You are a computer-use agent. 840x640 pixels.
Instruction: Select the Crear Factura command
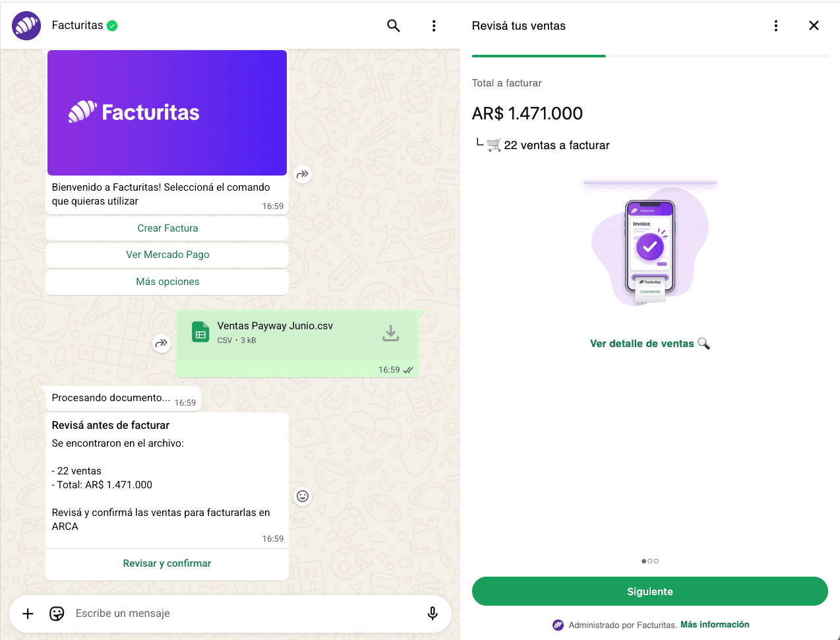pos(167,228)
